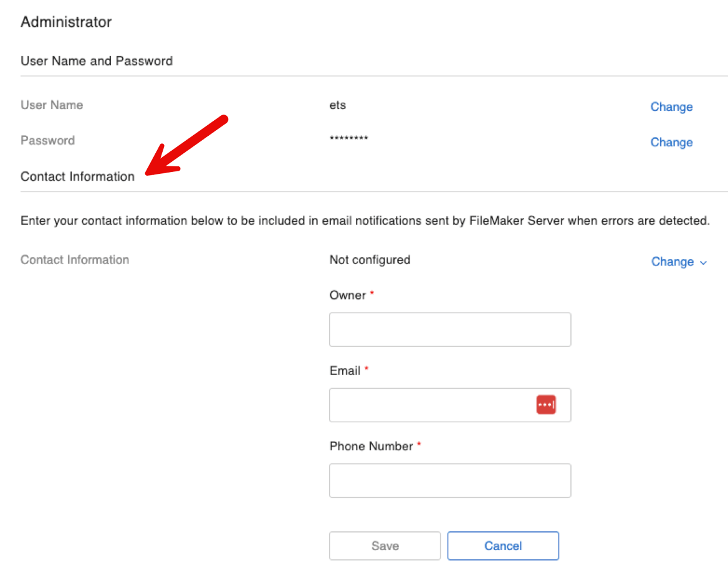Open the password manager icon in Email field
The width and height of the screenshot is (728, 588).
[546, 405]
